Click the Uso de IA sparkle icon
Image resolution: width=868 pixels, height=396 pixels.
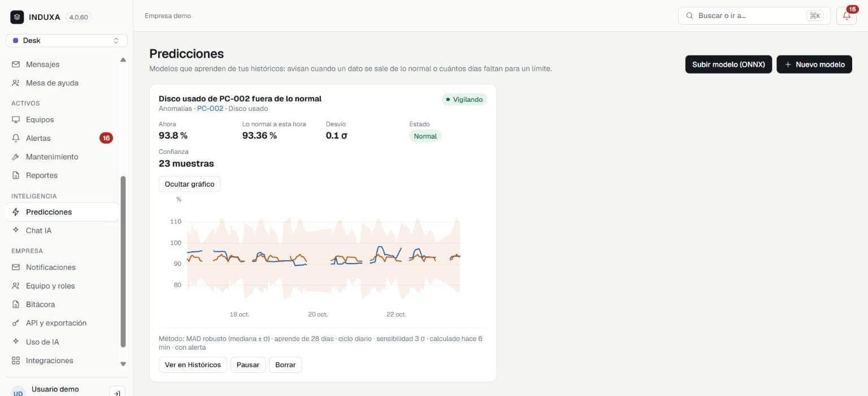pos(16,342)
